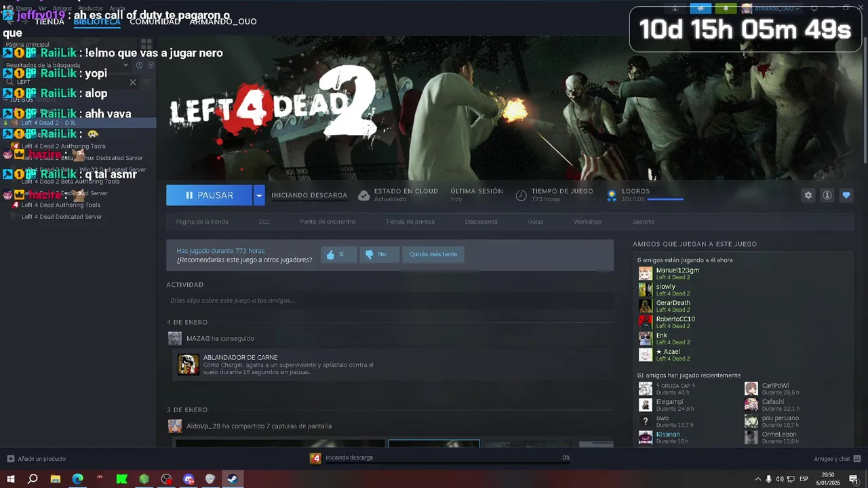Clear the LEFT search text

133,82
